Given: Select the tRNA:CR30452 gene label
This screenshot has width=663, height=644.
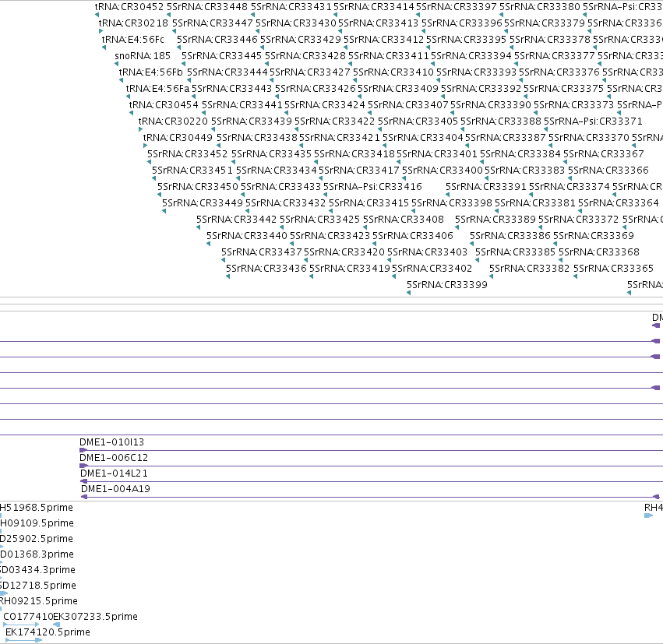Looking at the screenshot, I should coord(129,7).
